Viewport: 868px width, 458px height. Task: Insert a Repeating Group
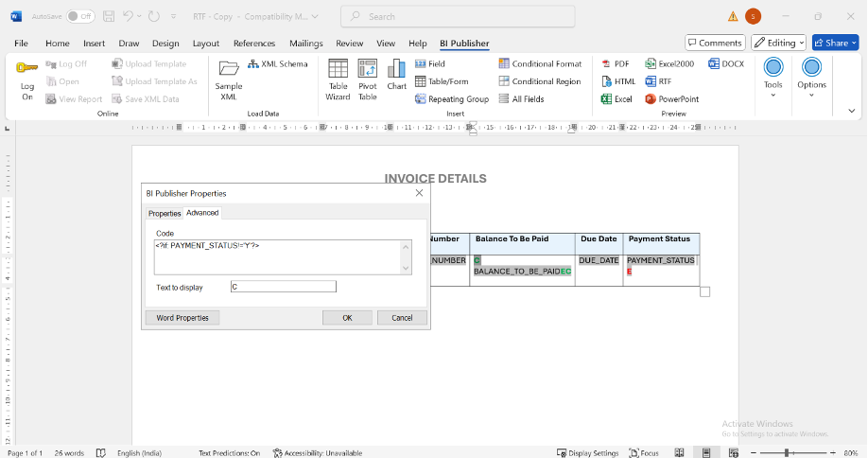pyautogui.click(x=452, y=98)
